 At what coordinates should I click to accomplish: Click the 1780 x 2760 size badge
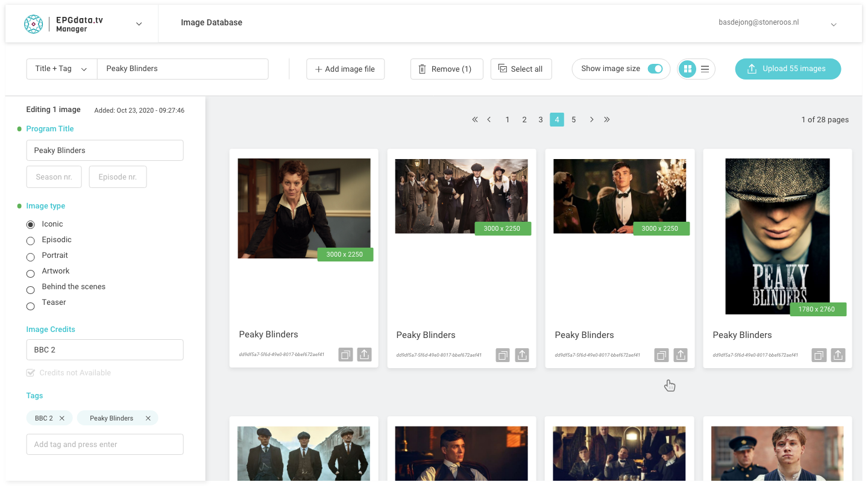click(818, 309)
